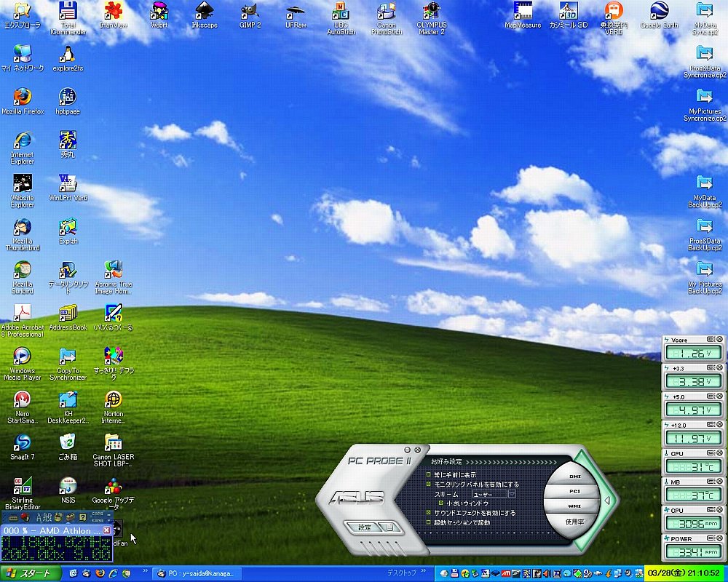The width and height of the screenshot is (728, 582).
Task: Open the スキーム dropdown in PC Probe II
Action: pyautogui.click(x=512, y=494)
